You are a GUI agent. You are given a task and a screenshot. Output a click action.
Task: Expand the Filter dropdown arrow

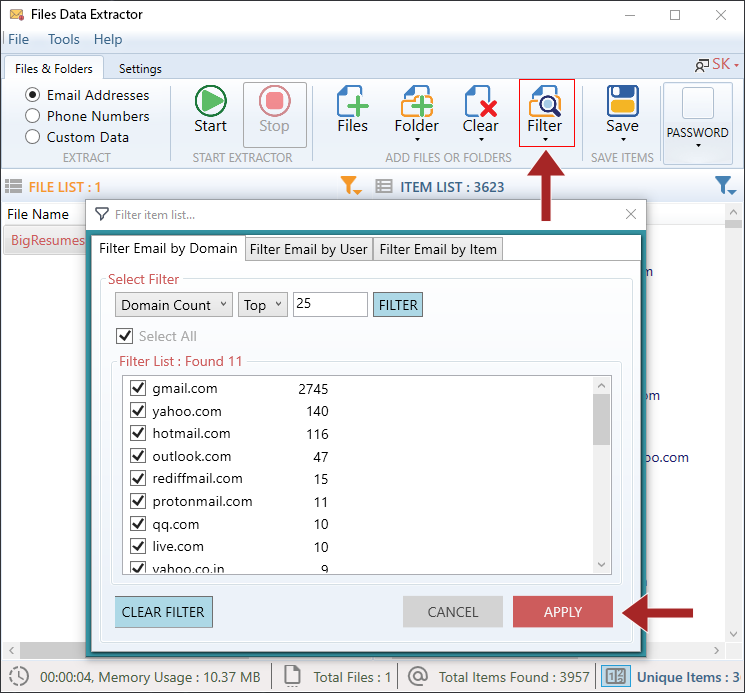545,140
